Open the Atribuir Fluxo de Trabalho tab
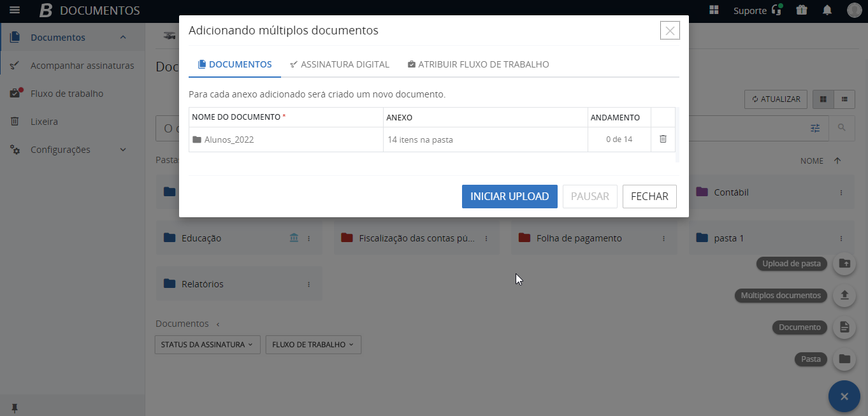This screenshot has height=416, width=868. pos(478,64)
